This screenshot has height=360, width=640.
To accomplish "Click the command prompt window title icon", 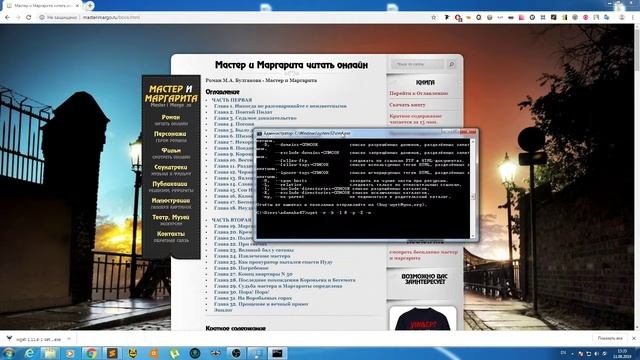I will (x=259, y=133).
